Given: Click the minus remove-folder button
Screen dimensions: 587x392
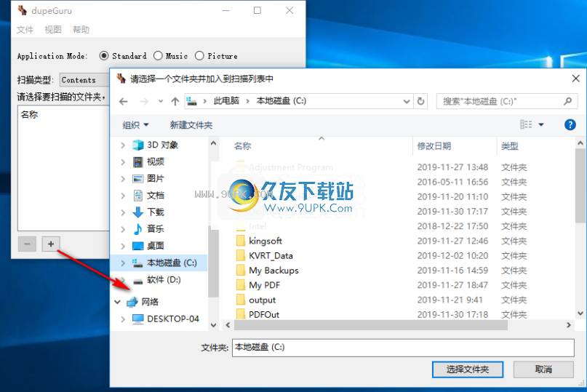Looking at the screenshot, I should click(x=27, y=244).
